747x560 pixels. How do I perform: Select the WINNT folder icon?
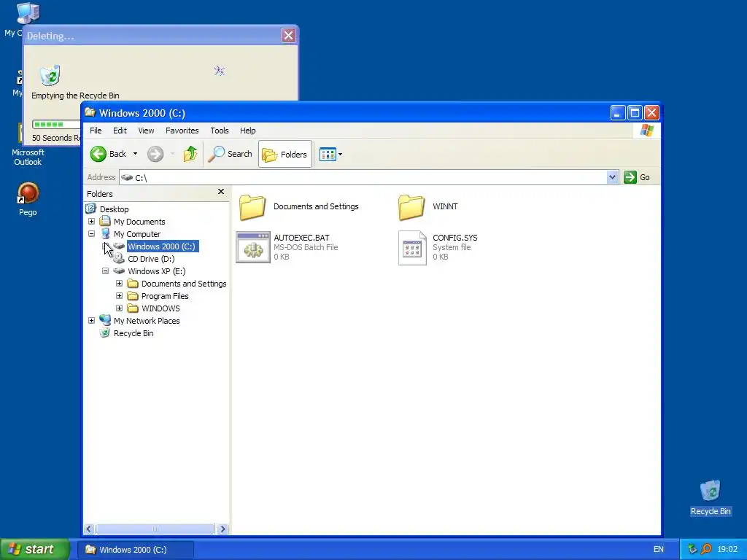(x=411, y=207)
